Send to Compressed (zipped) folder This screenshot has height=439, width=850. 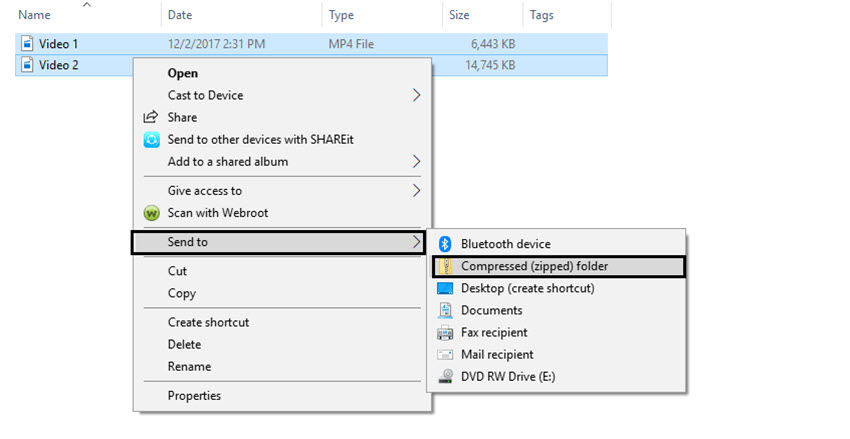pyautogui.click(x=558, y=266)
